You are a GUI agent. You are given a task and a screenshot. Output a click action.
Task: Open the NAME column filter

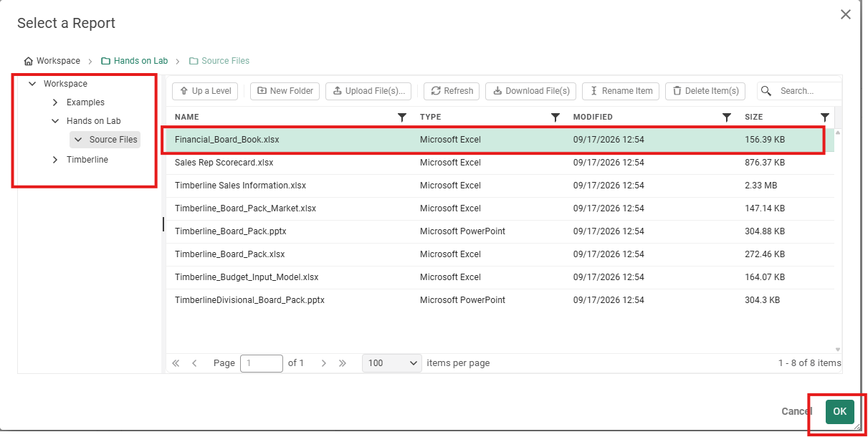[x=402, y=117]
